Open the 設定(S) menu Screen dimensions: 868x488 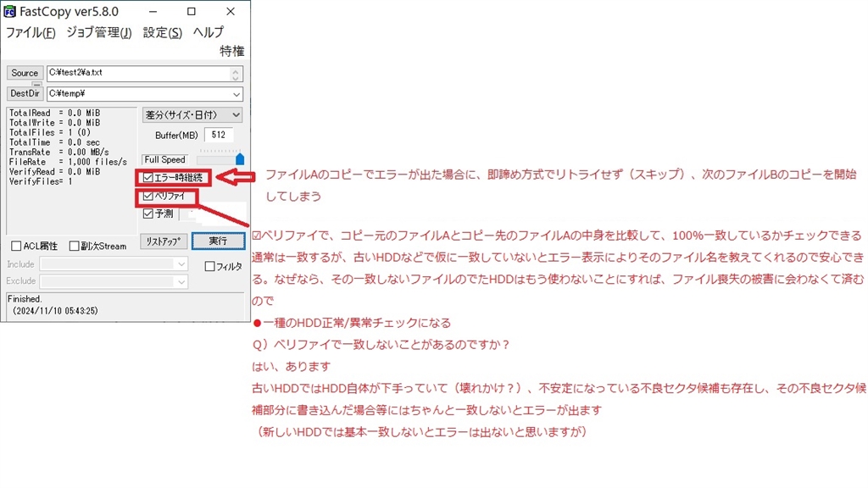point(162,33)
